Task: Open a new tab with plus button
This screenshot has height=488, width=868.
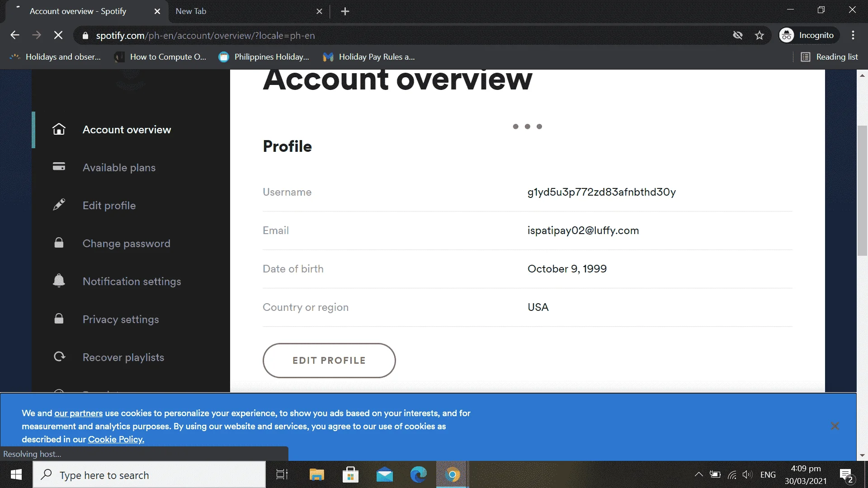Action: (345, 11)
